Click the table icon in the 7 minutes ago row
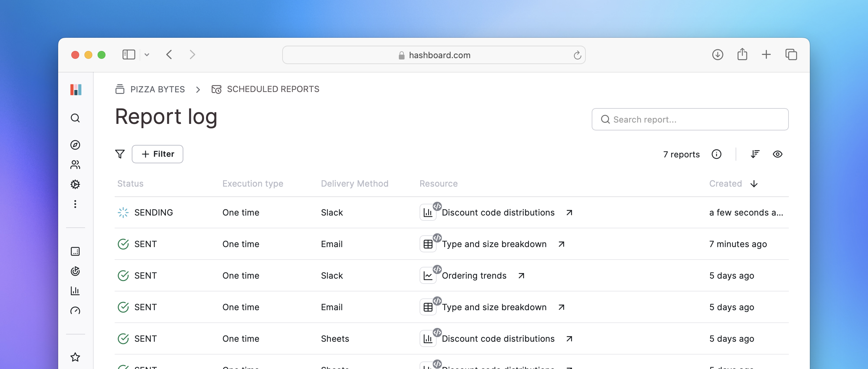 point(428,244)
